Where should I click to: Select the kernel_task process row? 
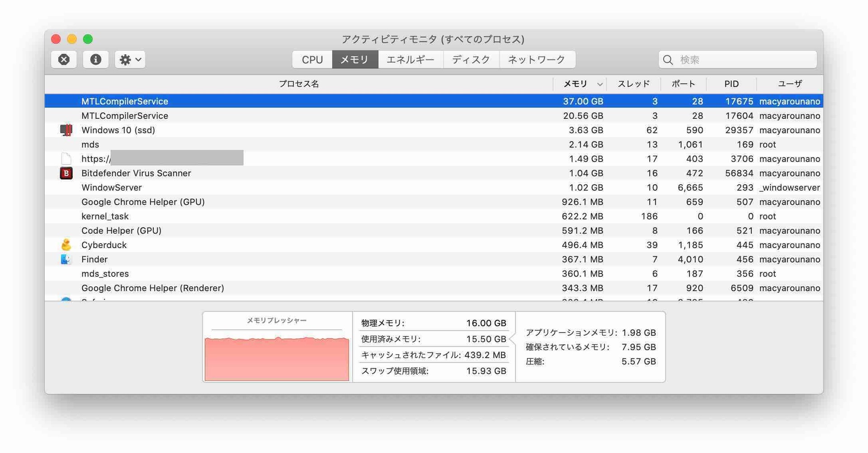[x=434, y=216]
